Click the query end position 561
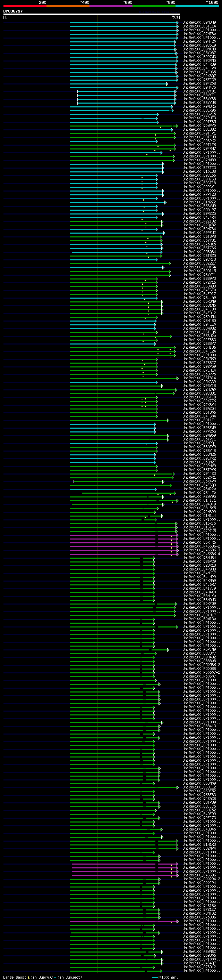The image size is (222, 980). coord(175,17)
